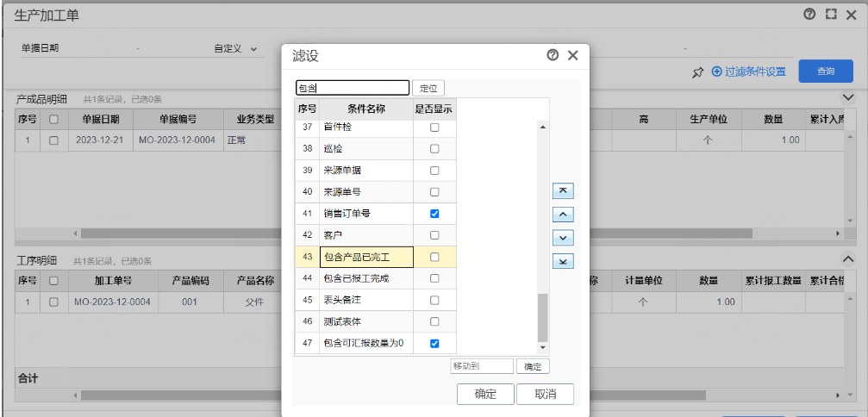
Task: Click 取消 to cancel the dialog
Action: (x=545, y=395)
